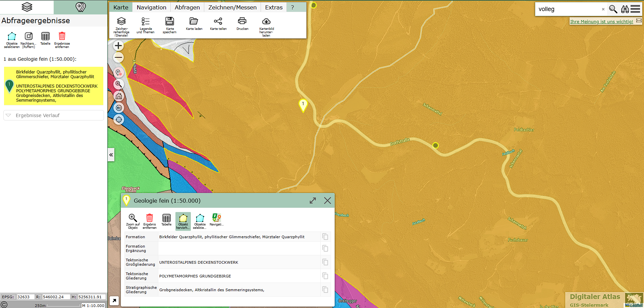Click in the search field containing volleg

[569, 9]
